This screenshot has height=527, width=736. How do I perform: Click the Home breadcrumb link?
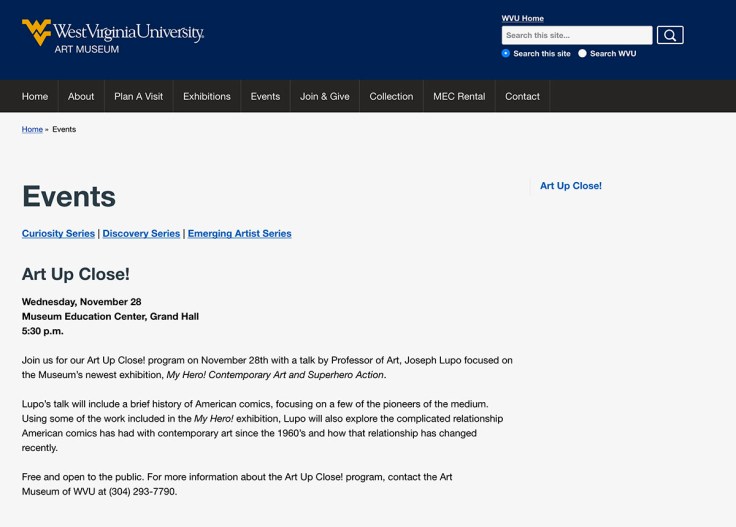click(32, 129)
